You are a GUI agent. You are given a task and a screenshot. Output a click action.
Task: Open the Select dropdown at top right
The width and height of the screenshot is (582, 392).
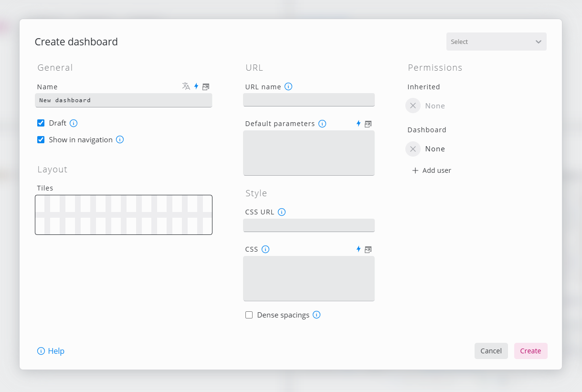(x=496, y=42)
